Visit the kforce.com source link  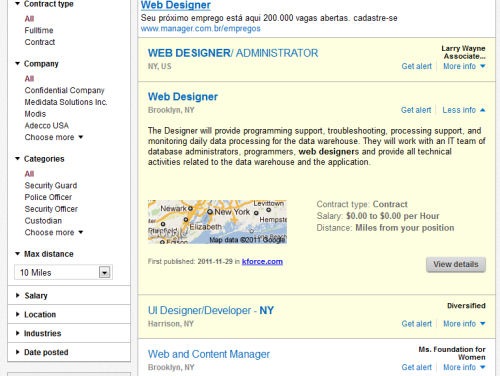click(x=262, y=262)
